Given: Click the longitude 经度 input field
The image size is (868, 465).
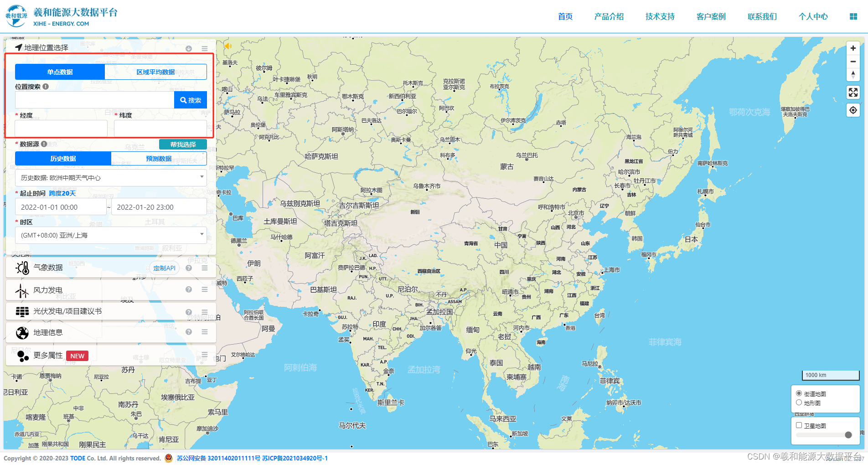Looking at the screenshot, I should tap(61, 128).
